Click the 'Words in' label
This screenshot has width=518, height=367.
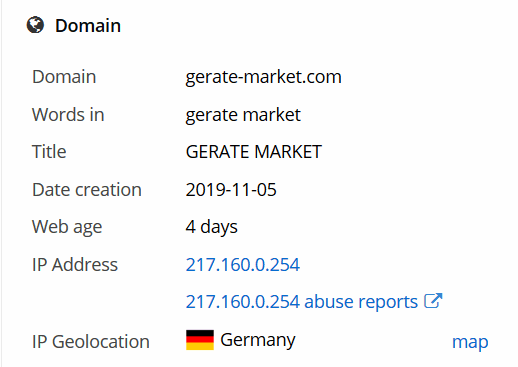[68, 115]
